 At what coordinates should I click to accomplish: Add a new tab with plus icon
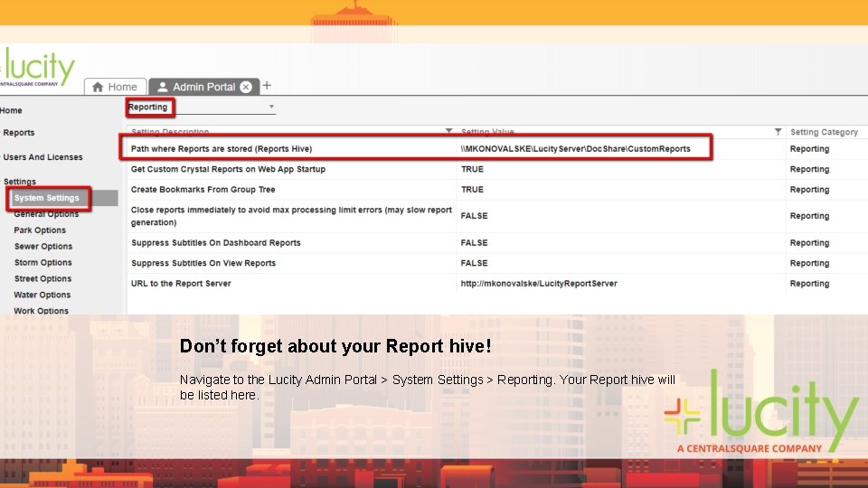pos(267,86)
